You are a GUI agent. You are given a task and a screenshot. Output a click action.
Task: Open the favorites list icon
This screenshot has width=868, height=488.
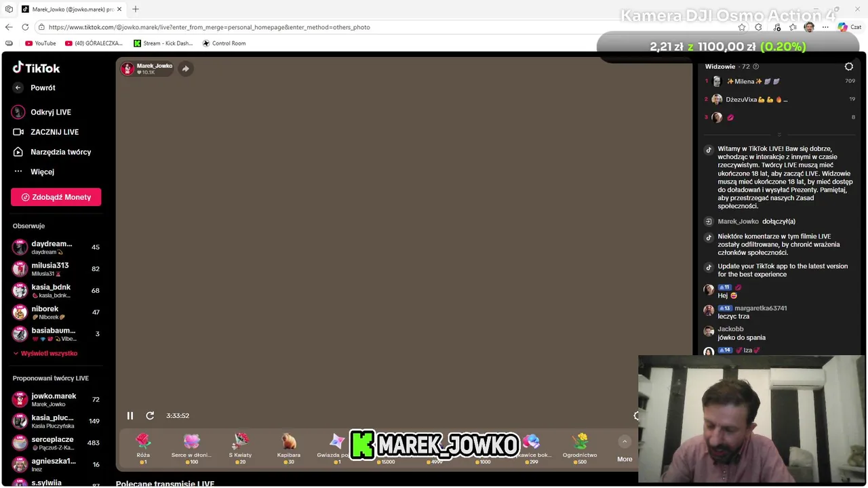[x=793, y=27]
